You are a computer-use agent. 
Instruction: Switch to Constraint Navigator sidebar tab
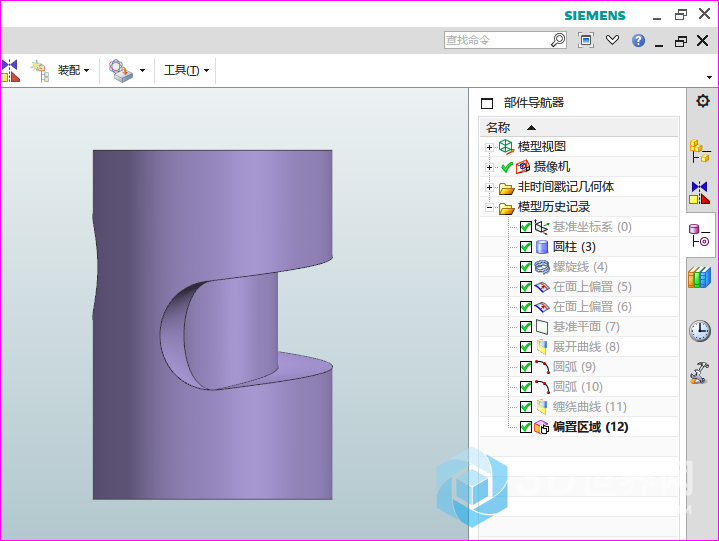pos(700,193)
